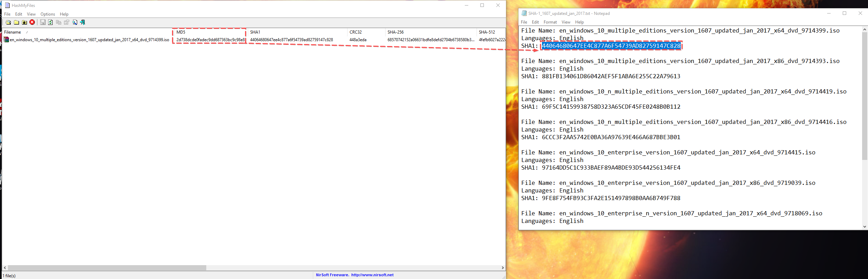Screen dimensions: 868x279
Task: Click the CRC32 value 448a3eda
Action: (x=358, y=40)
